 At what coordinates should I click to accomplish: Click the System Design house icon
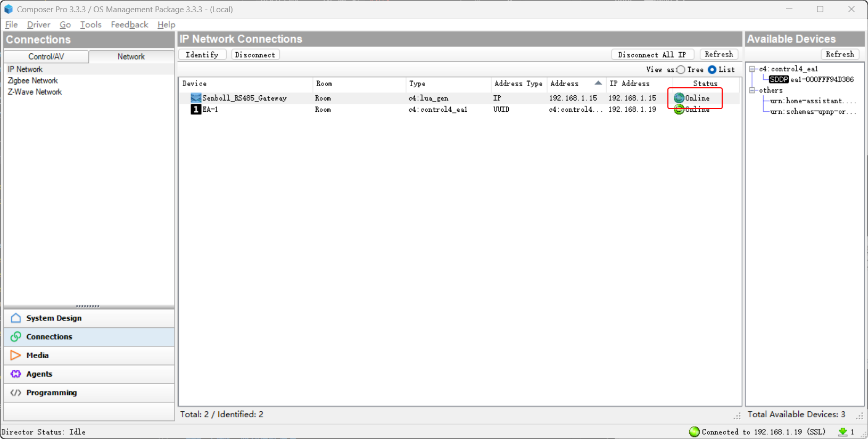(x=16, y=318)
